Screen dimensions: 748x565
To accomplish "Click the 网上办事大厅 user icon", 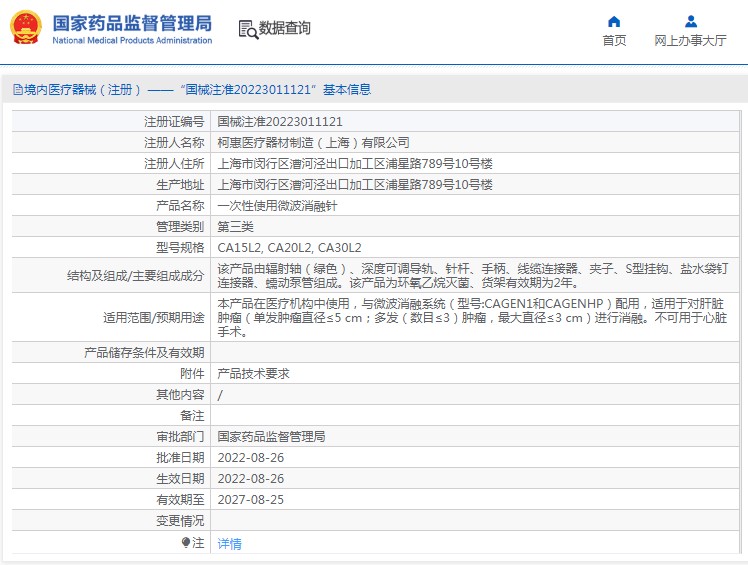I will pyautogui.click(x=690, y=21).
